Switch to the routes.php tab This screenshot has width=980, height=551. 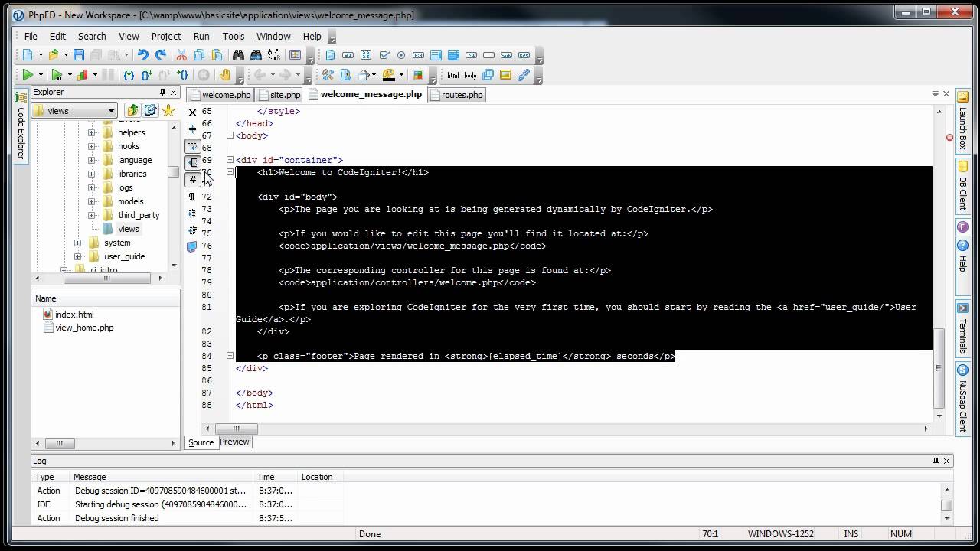tap(457, 95)
